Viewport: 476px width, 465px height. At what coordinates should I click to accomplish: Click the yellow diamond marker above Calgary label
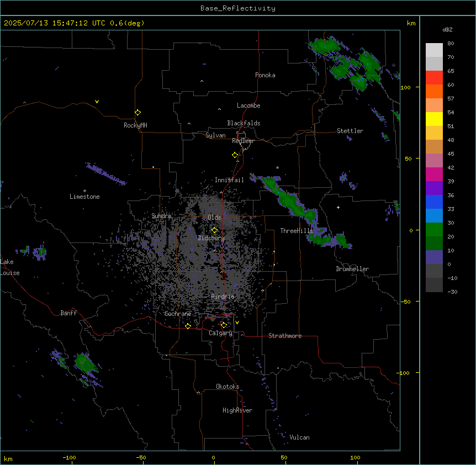point(224,325)
